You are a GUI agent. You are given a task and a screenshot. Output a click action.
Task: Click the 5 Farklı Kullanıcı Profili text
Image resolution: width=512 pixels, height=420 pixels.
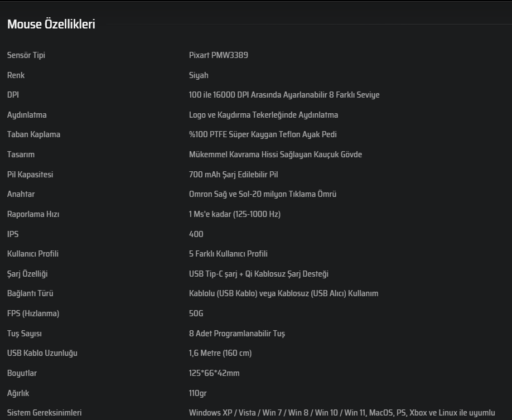[228, 254]
